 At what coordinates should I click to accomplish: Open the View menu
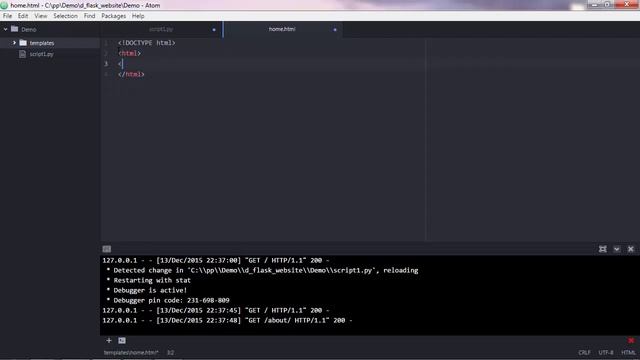tap(40, 16)
